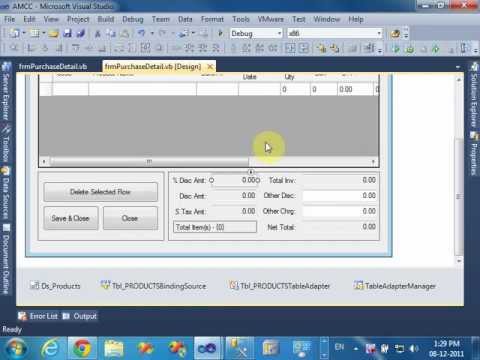480x360 pixels.
Task: Click the New Project toolbar icon
Action: pyautogui.click(x=14, y=33)
